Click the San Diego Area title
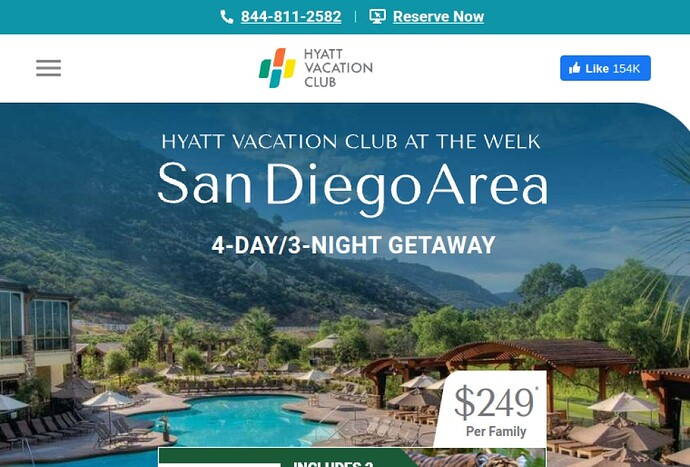This screenshot has width=690, height=467. click(x=352, y=186)
